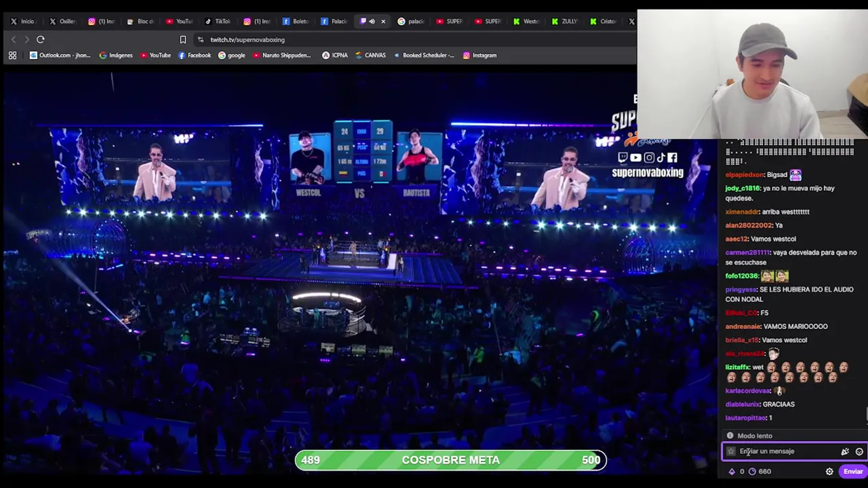Screen dimensions: 868x488
Task: Open the emote picker smiley icon
Action: [x=859, y=451]
